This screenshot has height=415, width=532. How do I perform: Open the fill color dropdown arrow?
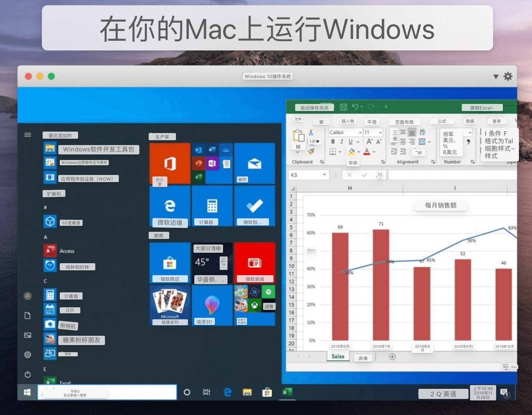359,152
